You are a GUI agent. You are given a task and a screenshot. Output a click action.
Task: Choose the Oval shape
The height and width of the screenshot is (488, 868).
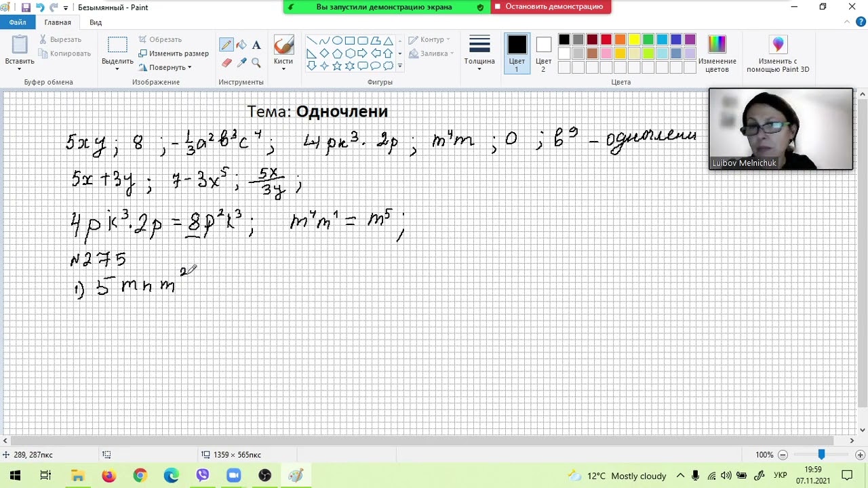(337, 41)
